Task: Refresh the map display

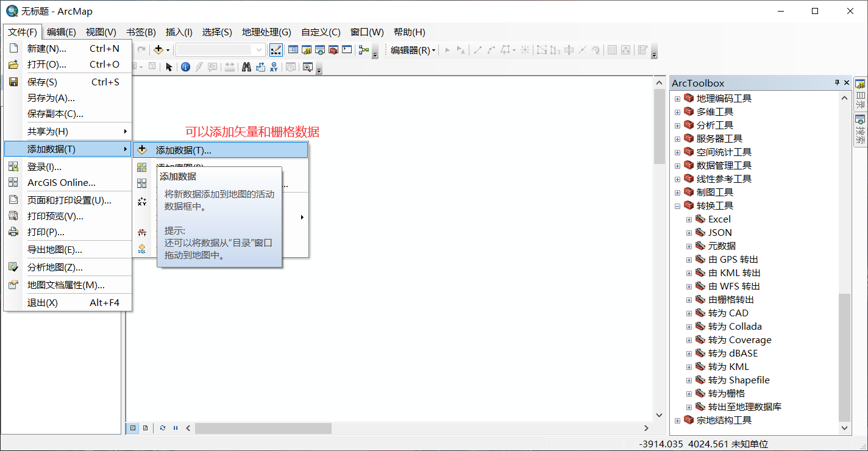Action: tap(163, 428)
